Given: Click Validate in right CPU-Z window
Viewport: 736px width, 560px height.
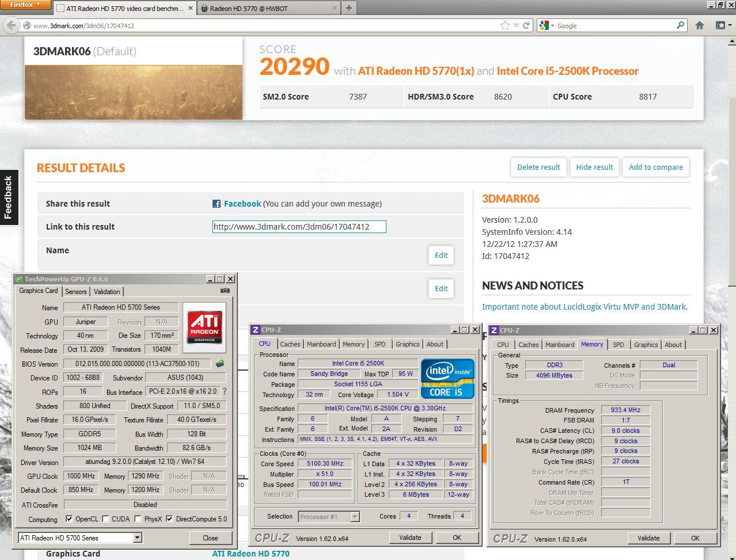Looking at the screenshot, I should [648, 538].
